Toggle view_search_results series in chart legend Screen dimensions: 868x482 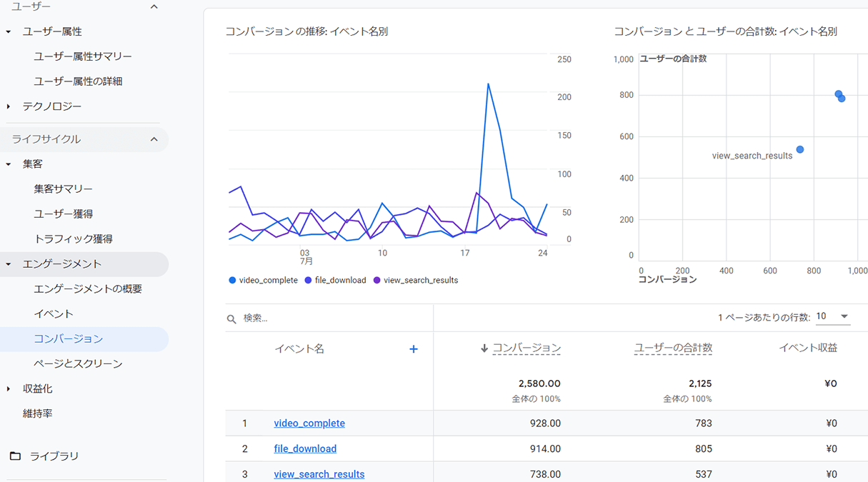377,281
